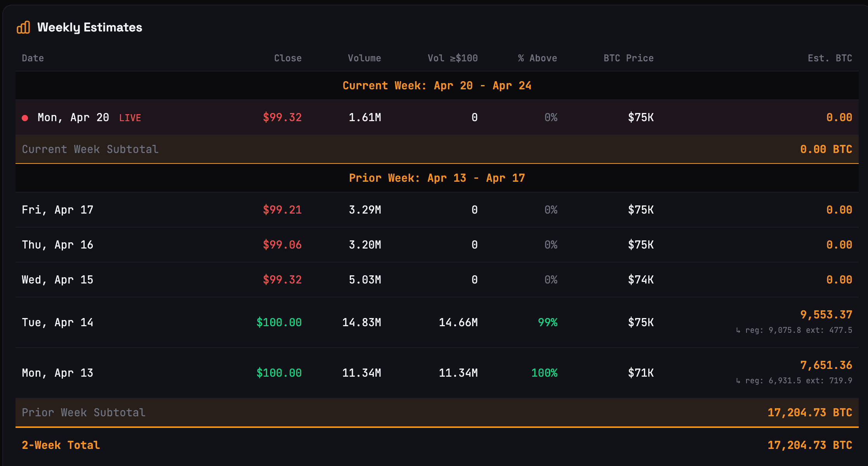This screenshot has width=868, height=466.
Task: Click the 99% above value for Apr 14
Action: [547, 322]
